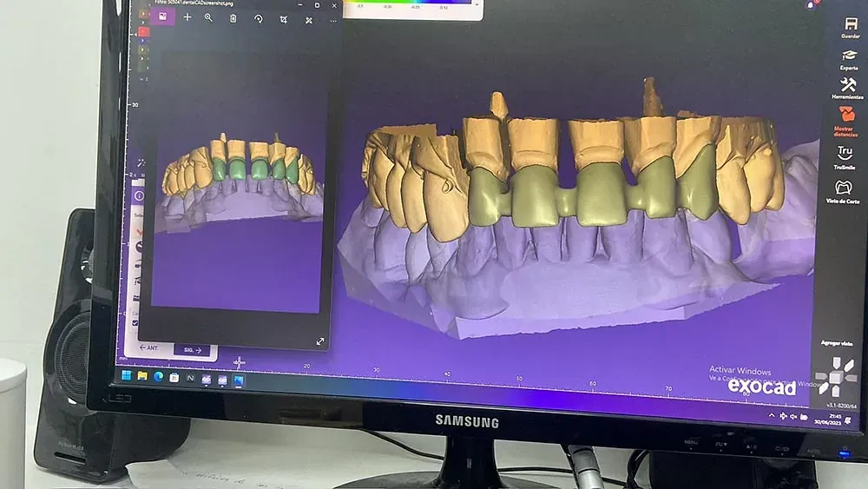Click the red item in left tree

[143, 31]
